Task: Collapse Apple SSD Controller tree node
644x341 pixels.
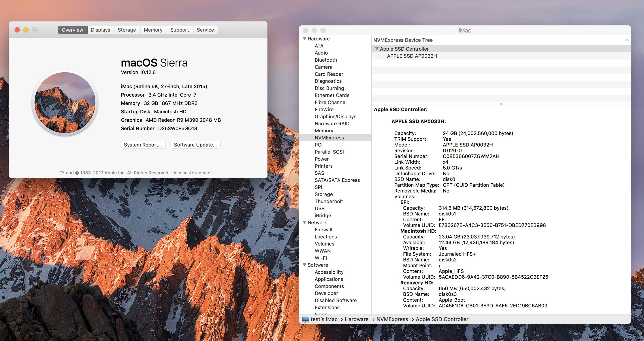Action: pos(377,49)
